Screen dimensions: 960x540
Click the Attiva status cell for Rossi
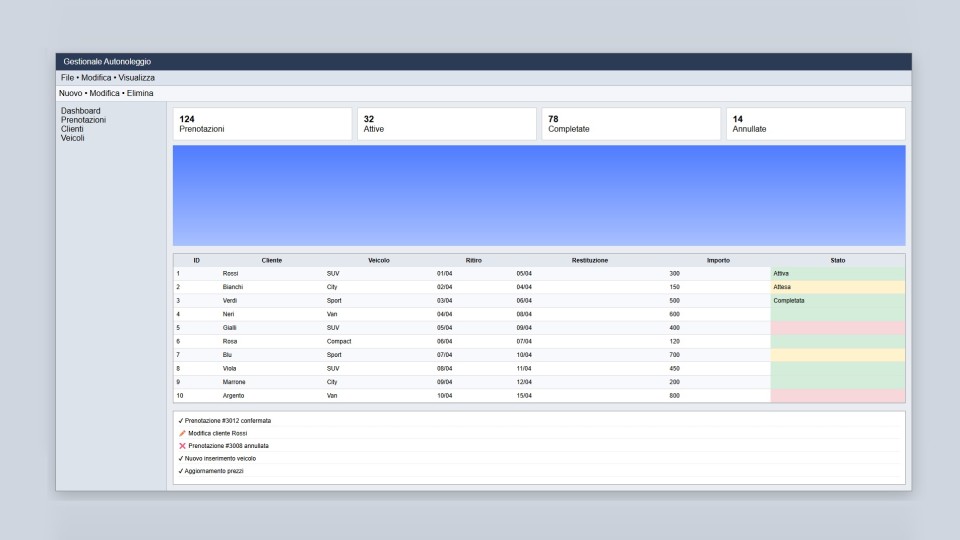pyautogui.click(x=838, y=274)
